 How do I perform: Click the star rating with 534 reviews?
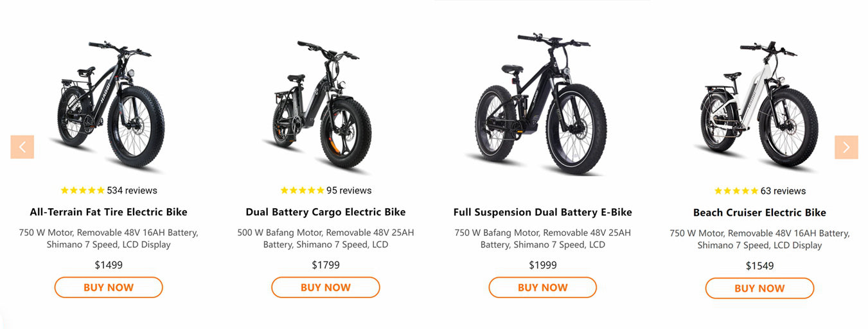[x=82, y=190]
